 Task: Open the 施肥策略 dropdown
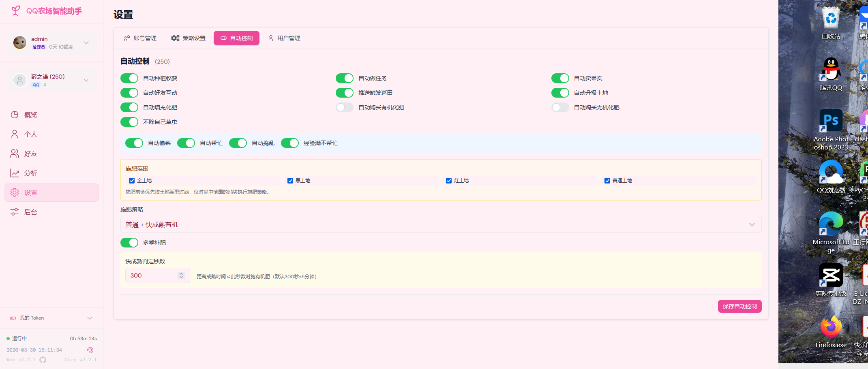(x=441, y=224)
